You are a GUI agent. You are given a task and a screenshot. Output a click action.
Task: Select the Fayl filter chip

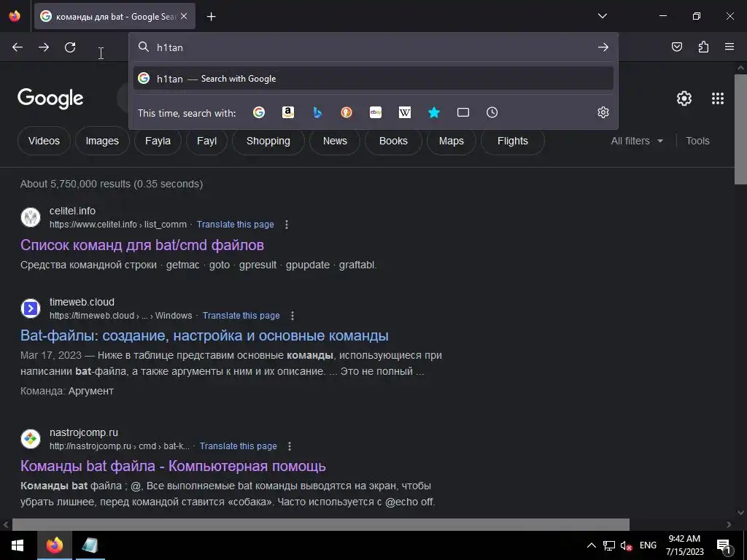point(206,141)
